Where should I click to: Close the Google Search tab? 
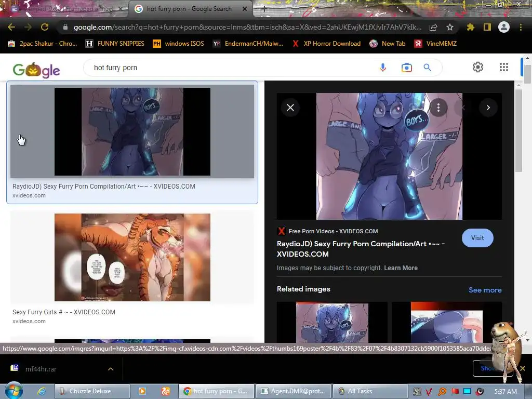click(x=245, y=9)
